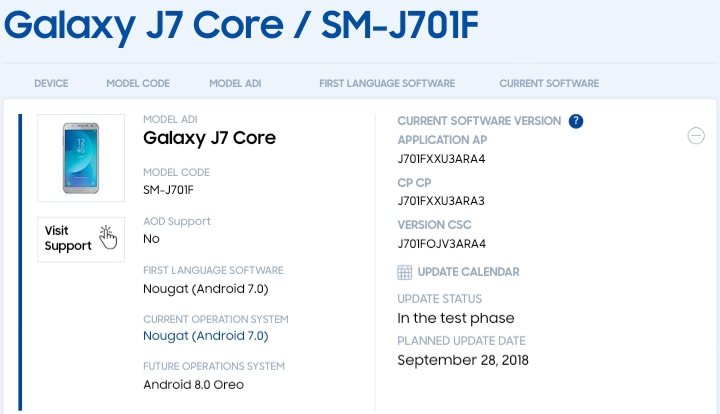Click the Update Calendar grid icon
The image size is (720, 414).
(x=405, y=272)
